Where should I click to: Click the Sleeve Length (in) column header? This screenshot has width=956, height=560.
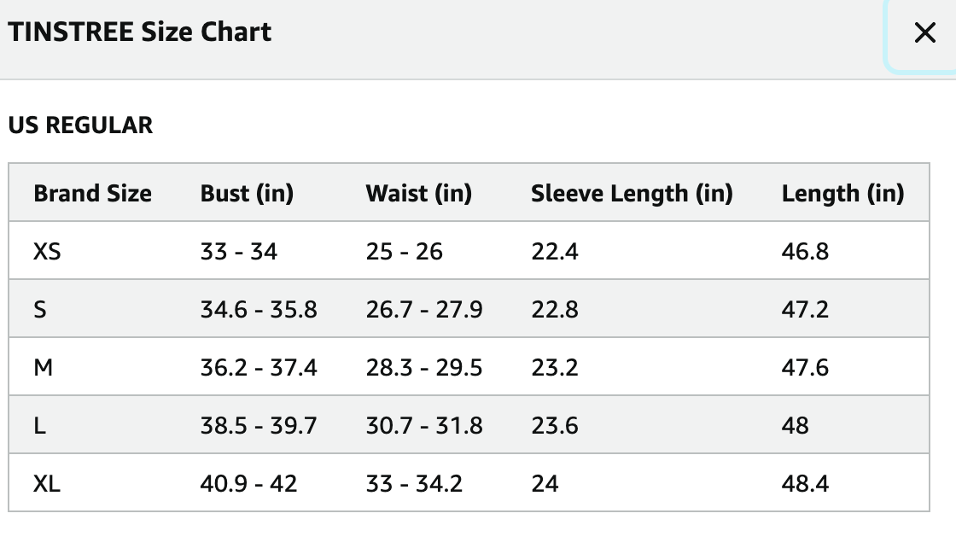(x=632, y=194)
